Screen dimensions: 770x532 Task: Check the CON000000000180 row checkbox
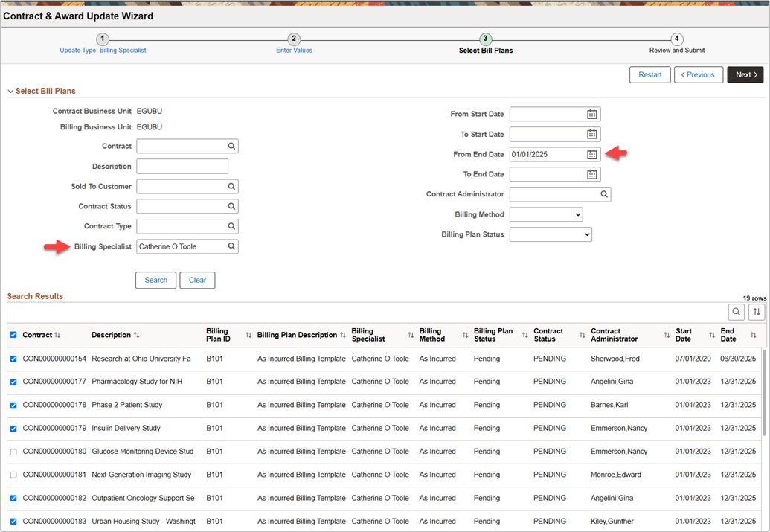[13, 452]
